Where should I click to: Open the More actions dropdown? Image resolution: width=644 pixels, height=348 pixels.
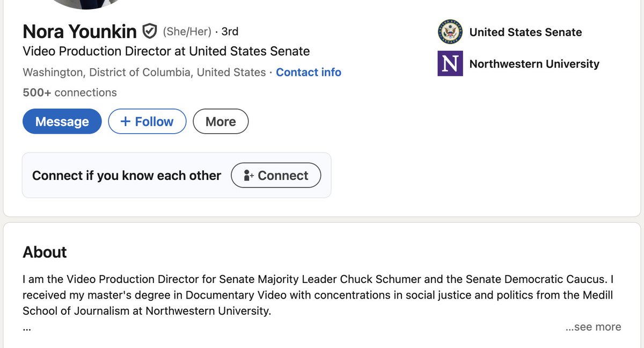tap(221, 121)
